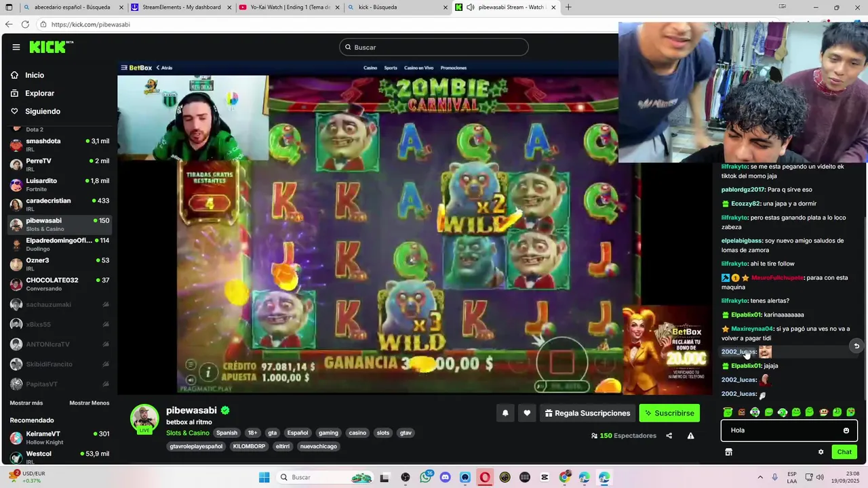Switch to StreamElements dashboard tab
The width and height of the screenshot is (868, 488).
point(181,7)
